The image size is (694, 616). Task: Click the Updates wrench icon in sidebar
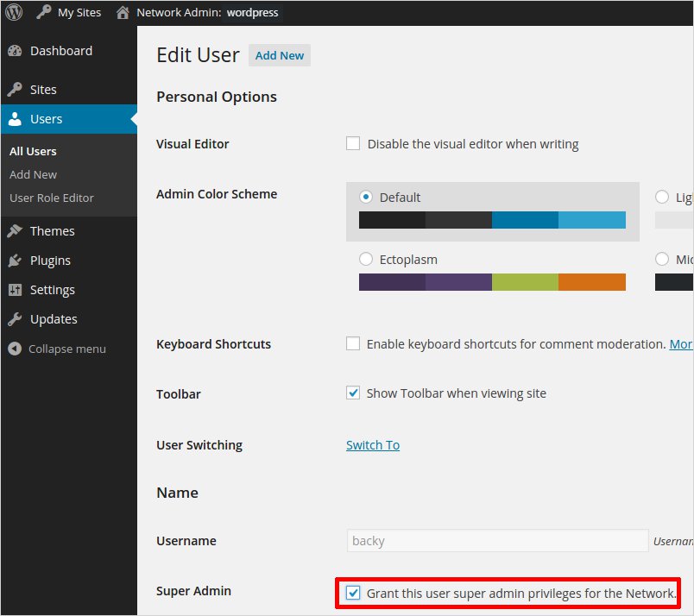click(x=15, y=319)
